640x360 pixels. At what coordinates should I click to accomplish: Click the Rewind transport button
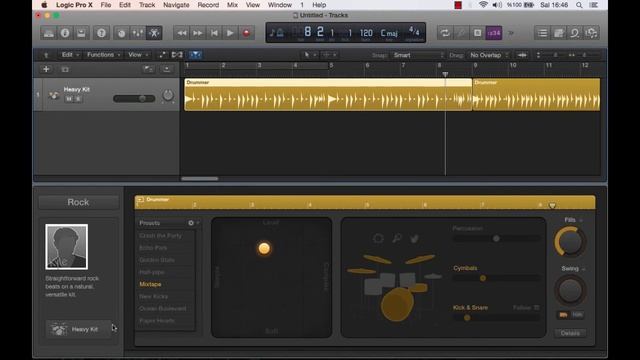[x=182, y=33]
